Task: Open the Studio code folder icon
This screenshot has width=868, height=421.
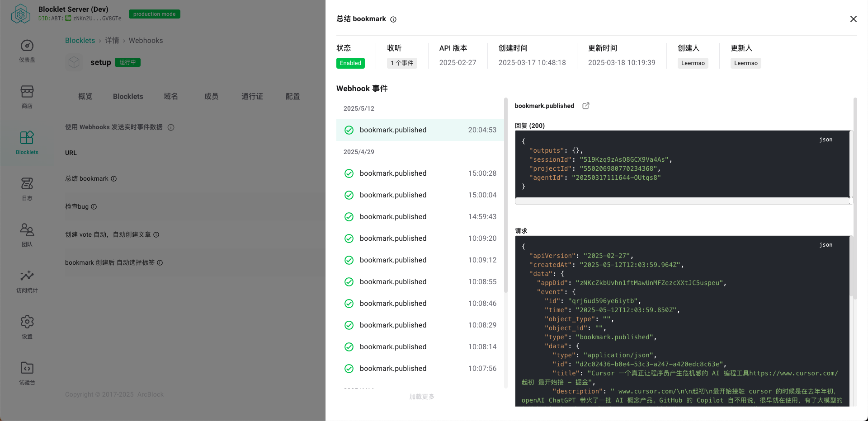Action: pyautogui.click(x=27, y=368)
